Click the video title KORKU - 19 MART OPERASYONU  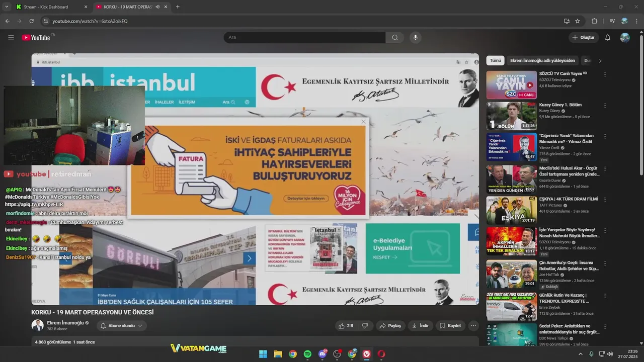[x=93, y=312]
